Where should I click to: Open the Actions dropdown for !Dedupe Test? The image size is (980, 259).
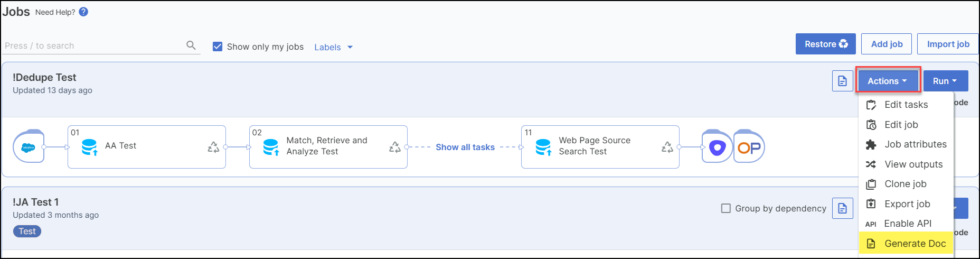coord(888,81)
